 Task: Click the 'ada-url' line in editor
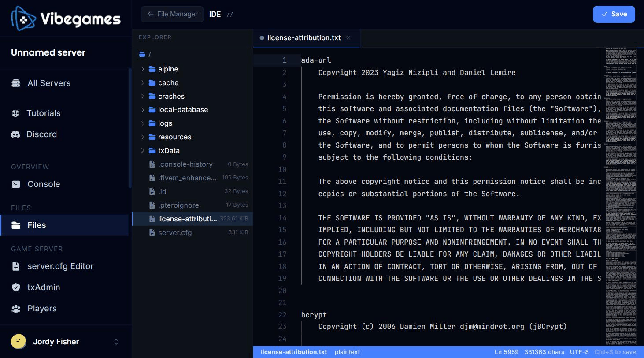tap(316, 60)
